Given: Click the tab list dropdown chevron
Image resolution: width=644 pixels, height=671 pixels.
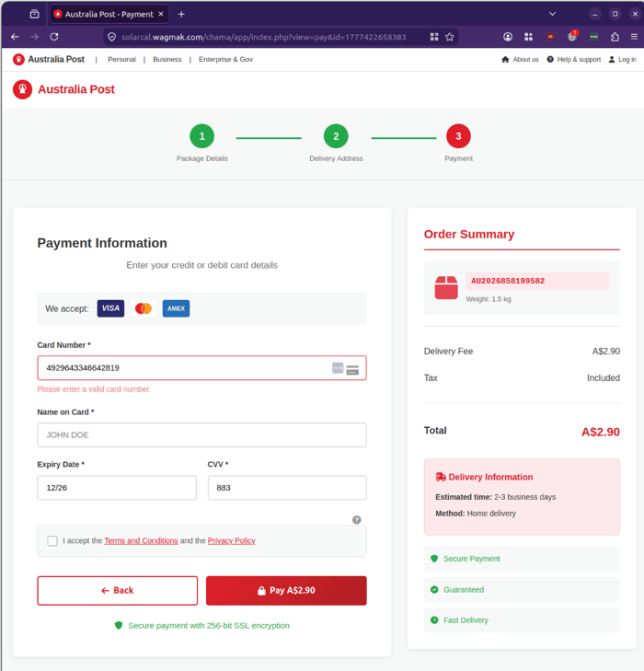Looking at the screenshot, I should coord(553,14).
